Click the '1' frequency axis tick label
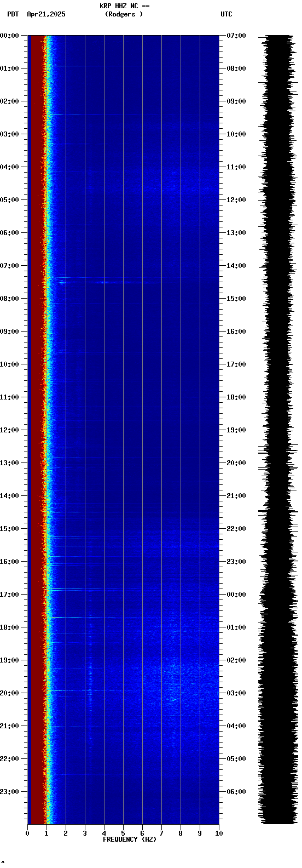Image resolution: width=302 pixels, height=868 pixels. pyautogui.click(x=47, y=833)
